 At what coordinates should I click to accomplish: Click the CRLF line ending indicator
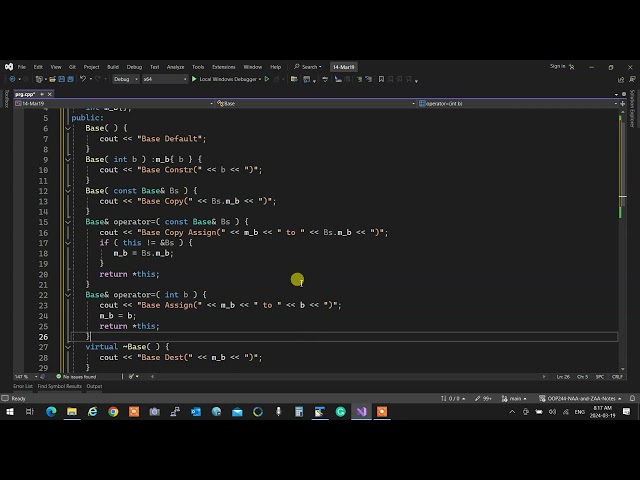[x=617, y=377]
